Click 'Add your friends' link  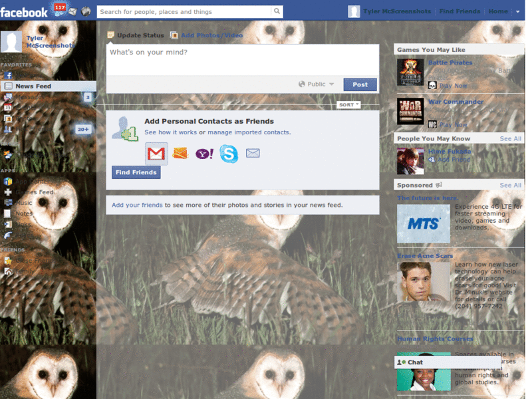pyautogui.click(x=137, y=205)
